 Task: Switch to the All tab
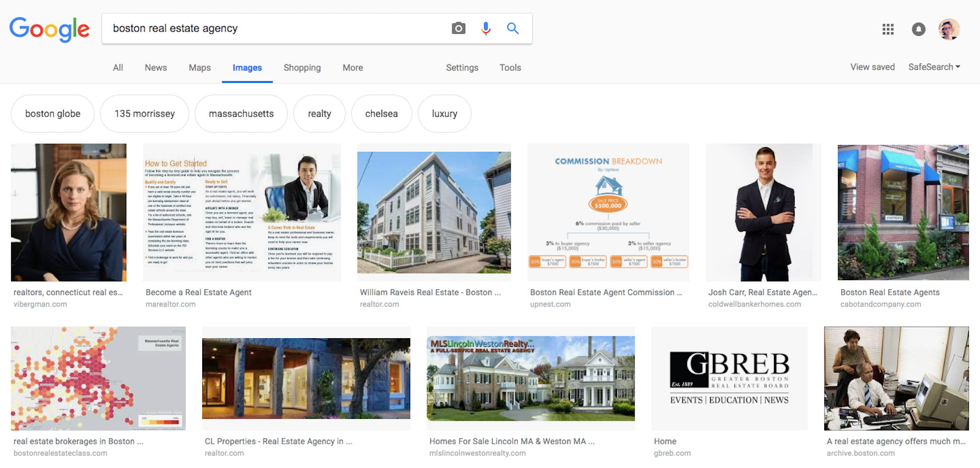pos(118,68)
